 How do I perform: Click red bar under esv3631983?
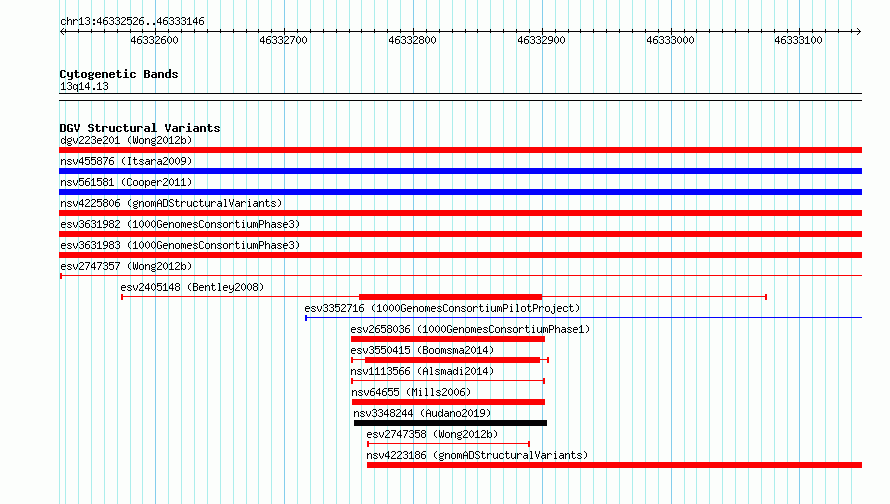point(460,255)
